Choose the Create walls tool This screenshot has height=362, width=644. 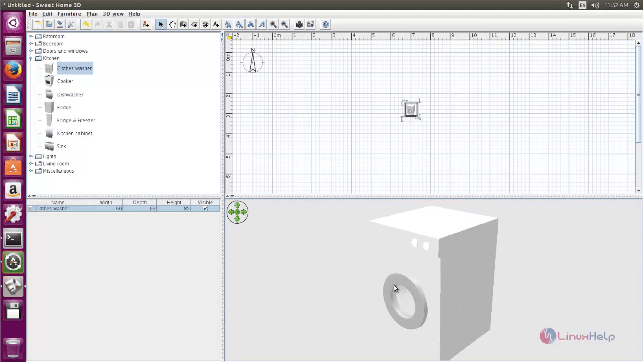[183, 24]
